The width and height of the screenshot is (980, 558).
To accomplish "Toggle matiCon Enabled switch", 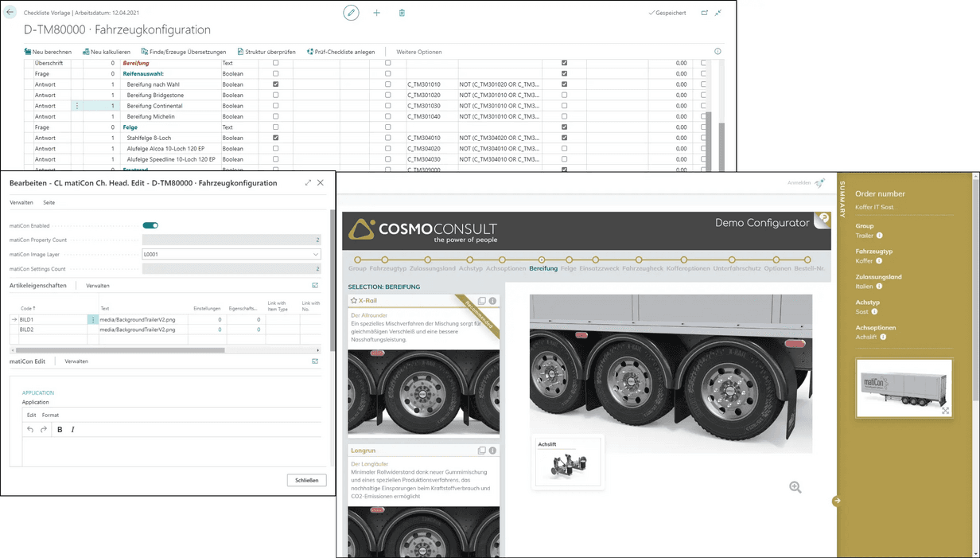I will coord(150,225).
